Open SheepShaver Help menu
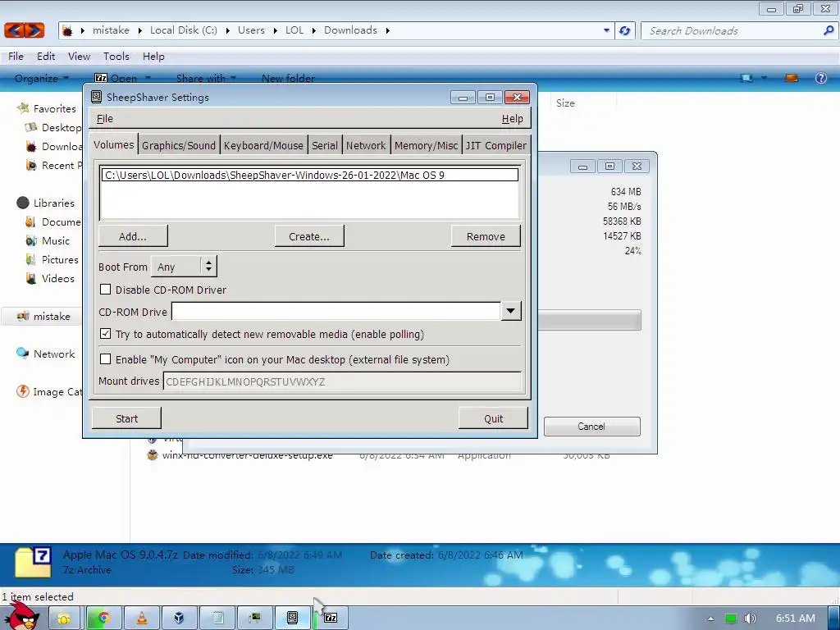Screen dimensions: 840x630 (x=512, y=118)
